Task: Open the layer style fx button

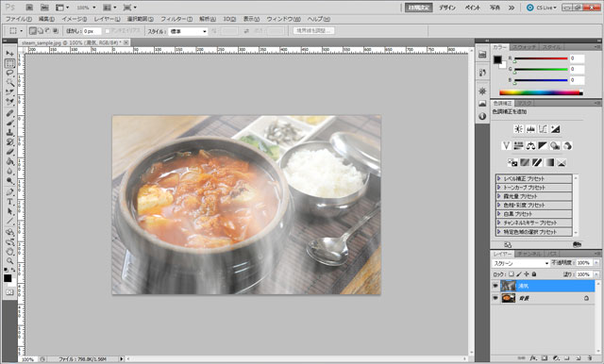Action: coord(533,358)
